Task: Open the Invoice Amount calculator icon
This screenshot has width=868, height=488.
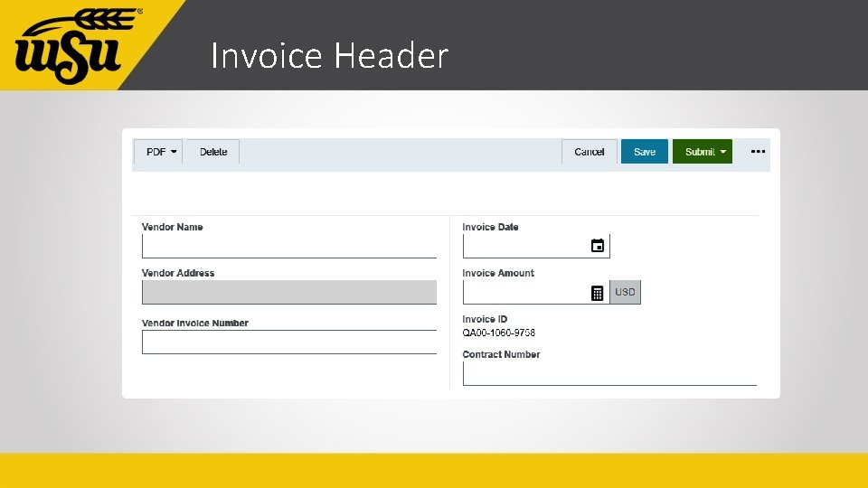Action: tap(597, 293)
